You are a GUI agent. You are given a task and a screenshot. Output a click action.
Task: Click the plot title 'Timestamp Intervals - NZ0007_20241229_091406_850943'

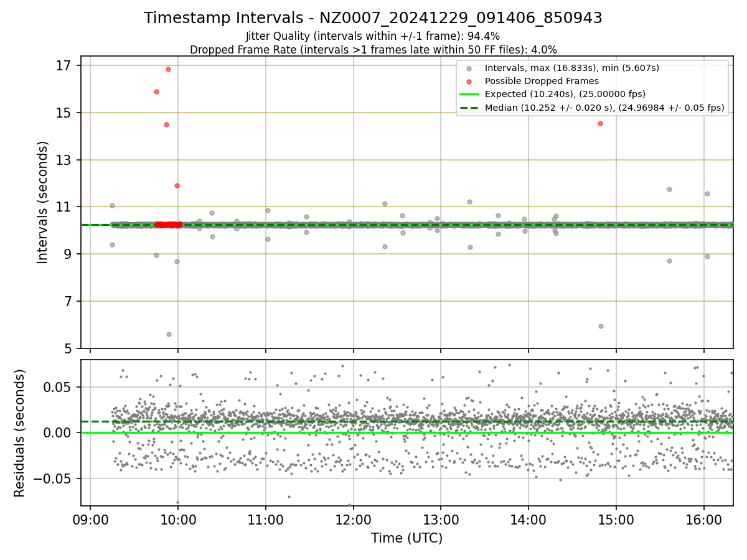pos(373,18)
